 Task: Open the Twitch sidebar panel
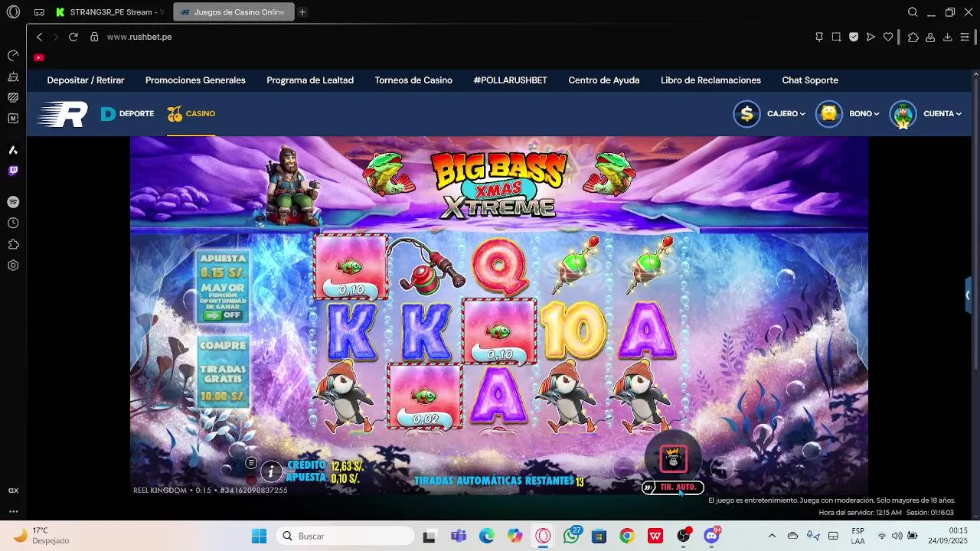(13, 171)
